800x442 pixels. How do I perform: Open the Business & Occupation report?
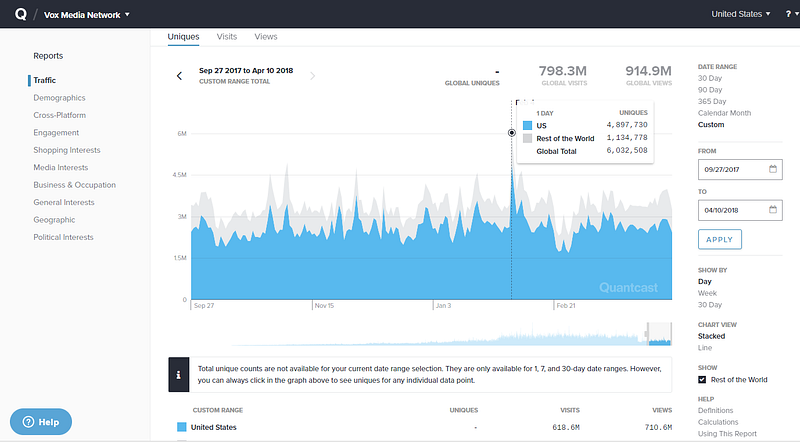tap(74, 185)
